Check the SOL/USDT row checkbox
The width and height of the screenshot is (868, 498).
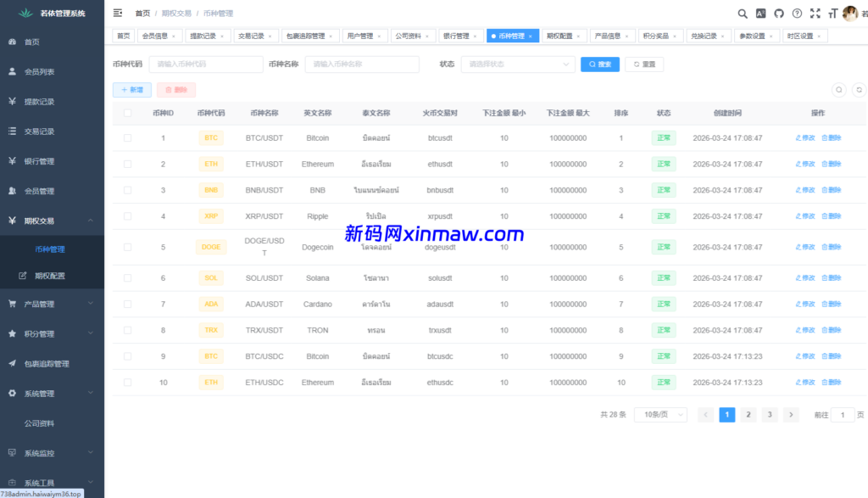[127, 278]
